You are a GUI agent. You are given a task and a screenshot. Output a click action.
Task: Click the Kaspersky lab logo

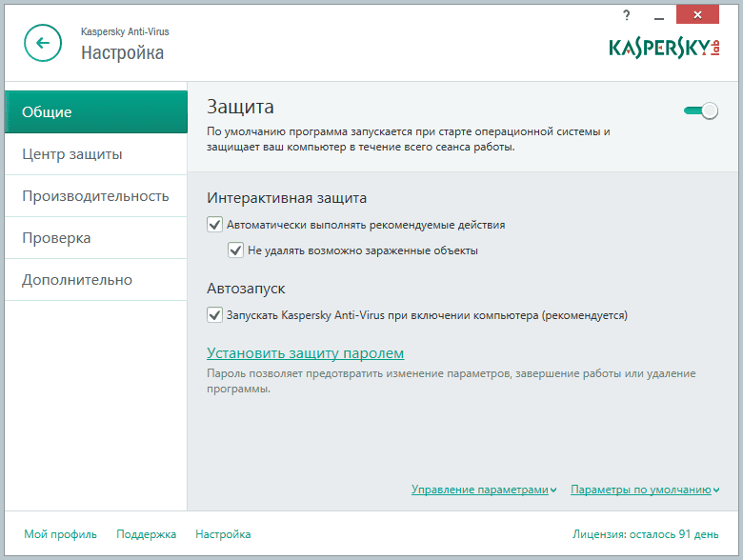pyautogui.click(x=664, y=48)
